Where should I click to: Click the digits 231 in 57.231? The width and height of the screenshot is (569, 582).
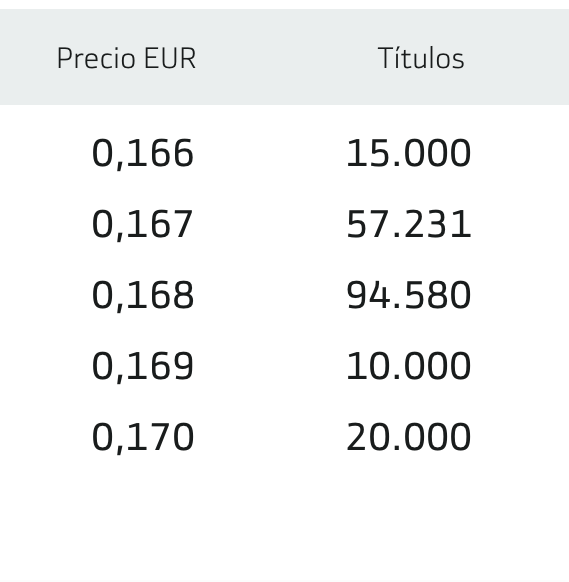coord(438,224)
